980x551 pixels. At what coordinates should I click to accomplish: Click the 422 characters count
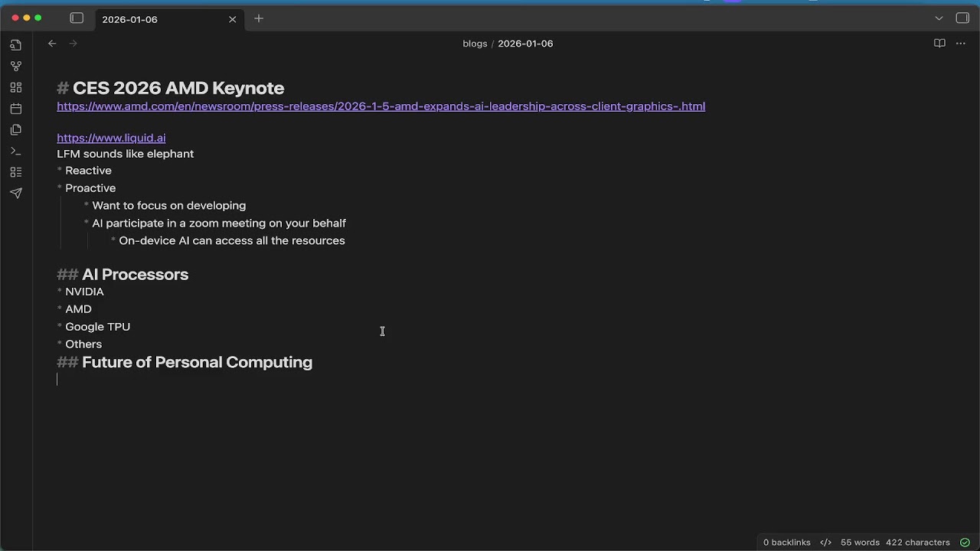918,543
